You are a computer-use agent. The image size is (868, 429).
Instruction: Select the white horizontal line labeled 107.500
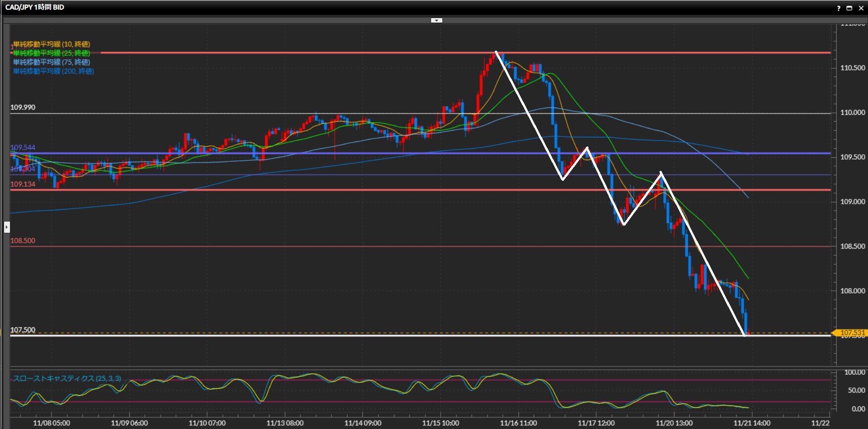coord(271,335)
